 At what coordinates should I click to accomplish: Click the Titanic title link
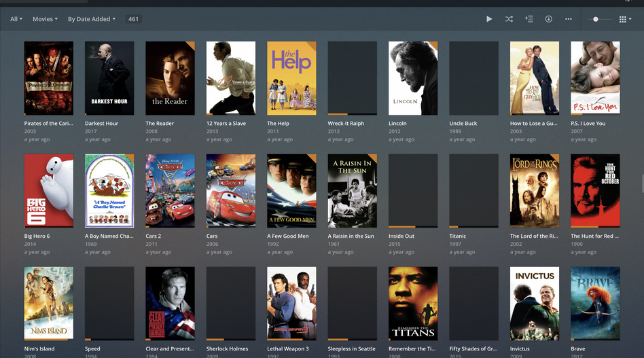click(458, 236)
